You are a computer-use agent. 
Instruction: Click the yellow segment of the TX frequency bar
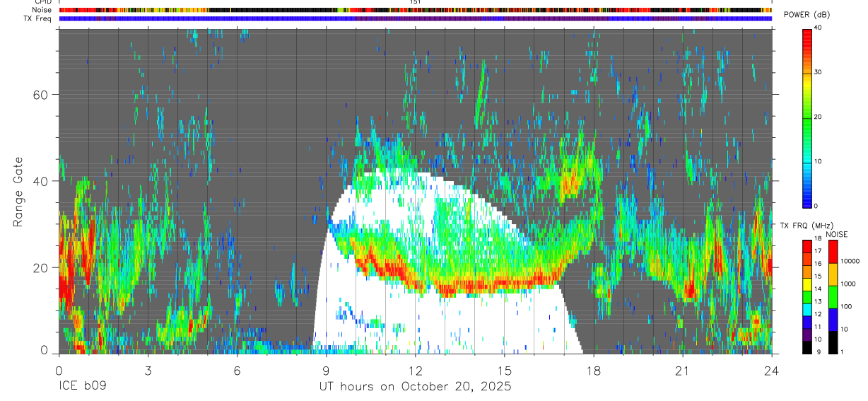coord(807,284)
